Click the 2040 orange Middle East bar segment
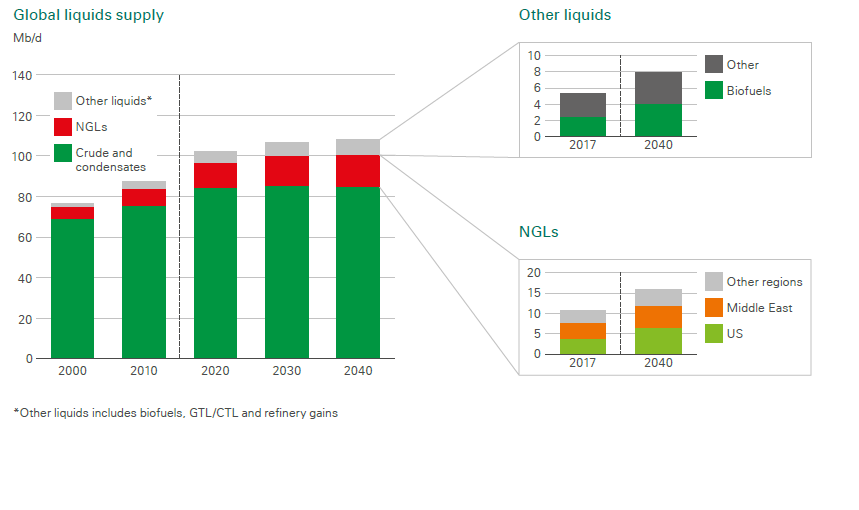Viewport: 859px width, 510px height. coord(658,317)
